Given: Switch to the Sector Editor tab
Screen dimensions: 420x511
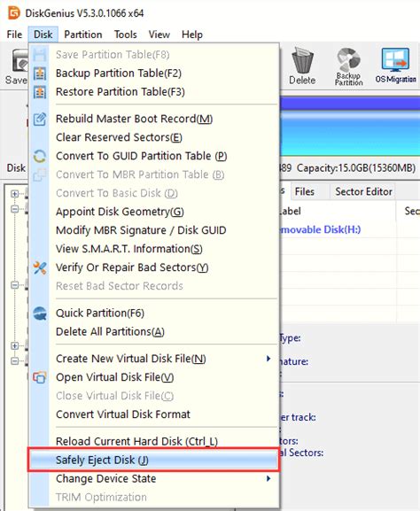Looking at the screenshot, I should (x=363, y=191).
